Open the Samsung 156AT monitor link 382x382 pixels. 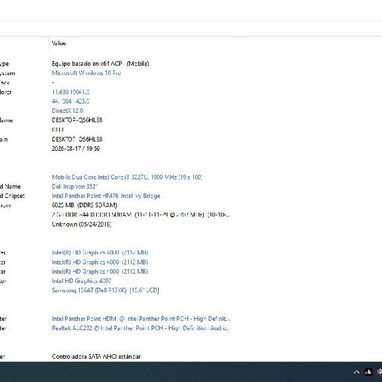[105, 290]
